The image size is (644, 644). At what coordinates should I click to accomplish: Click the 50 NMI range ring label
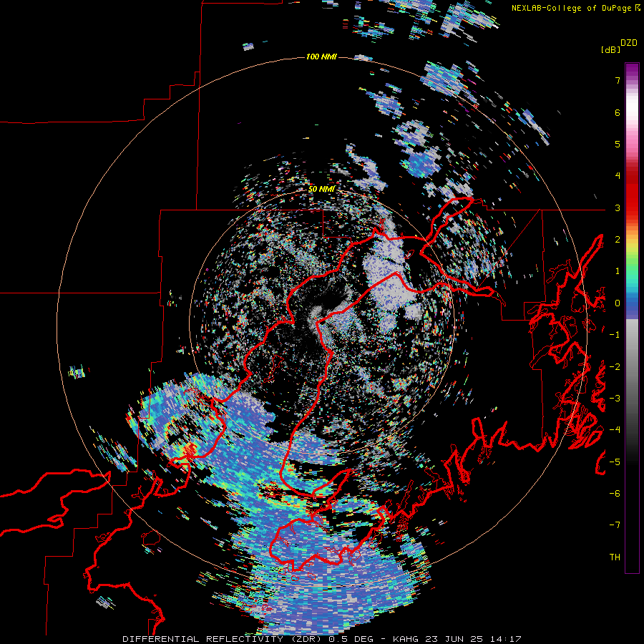pos(321,190)
